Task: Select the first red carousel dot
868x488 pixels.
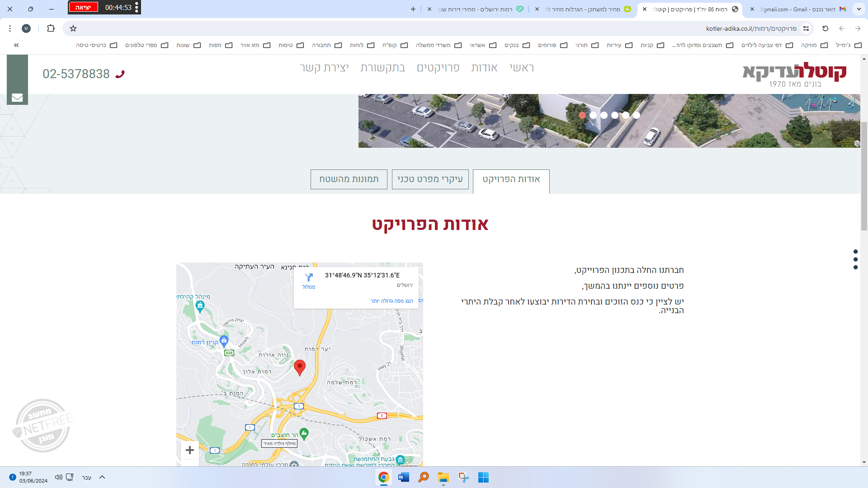Action: (582, 115)
